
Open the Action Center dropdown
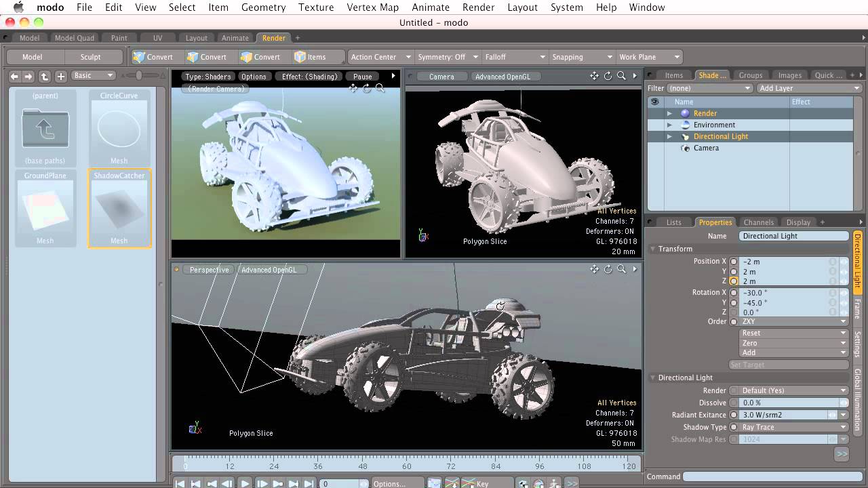click(380, 57)
